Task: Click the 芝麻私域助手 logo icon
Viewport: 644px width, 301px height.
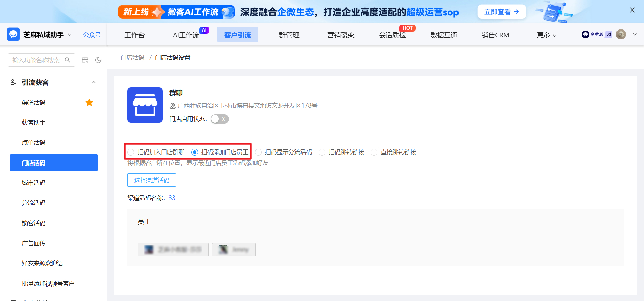Action: click(13, 34)
